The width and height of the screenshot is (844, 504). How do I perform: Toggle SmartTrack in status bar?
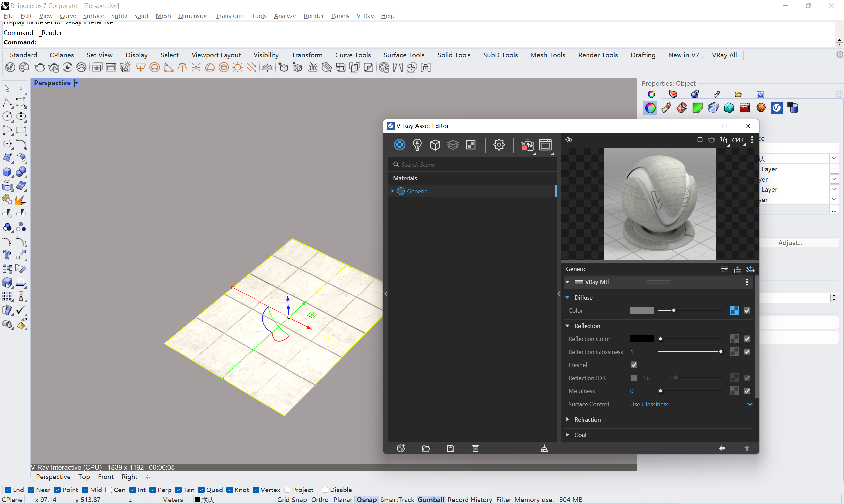(x=397, y=500)
